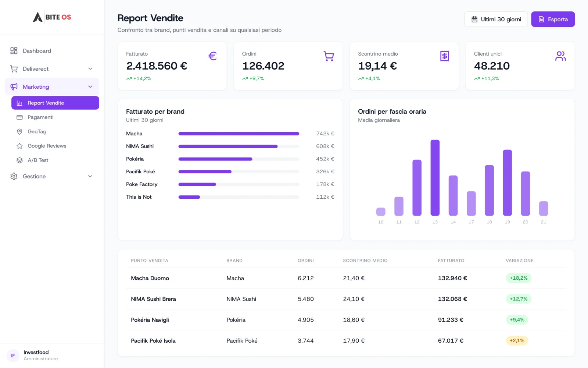The height and width of the screenshot is (368, 588).
Task: Click the This is Not revenue bar
Action: click(239, 197)
